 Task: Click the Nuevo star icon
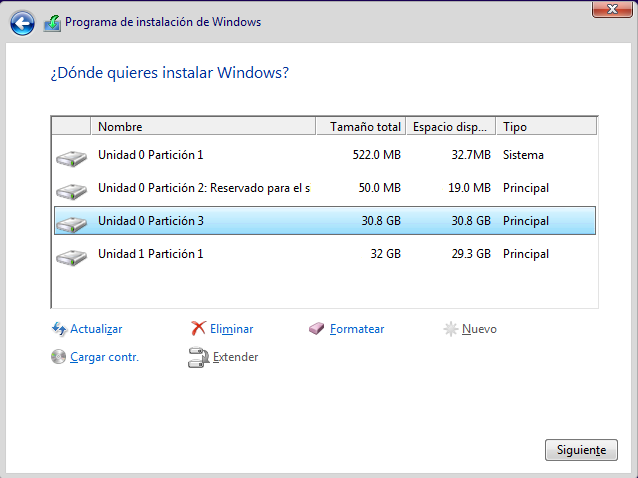point(451,329)
